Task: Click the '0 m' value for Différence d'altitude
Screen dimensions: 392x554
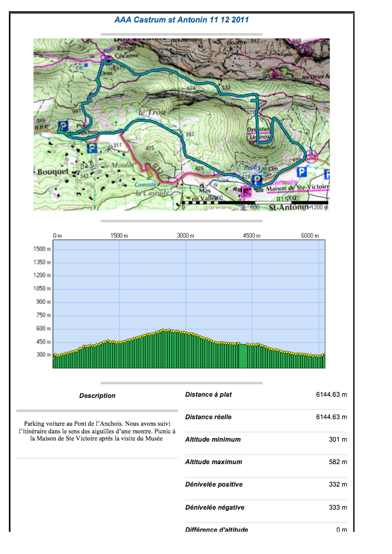Action: pos(342,530)
